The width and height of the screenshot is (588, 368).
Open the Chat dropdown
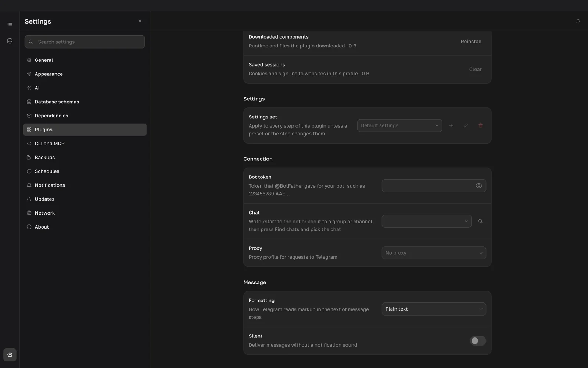426,221
